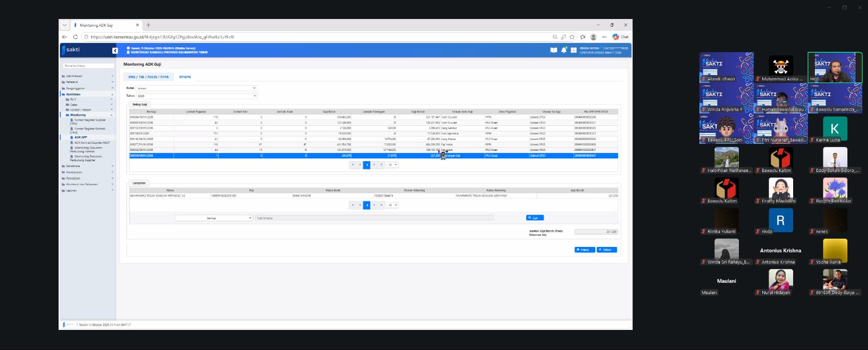Go back in the browser
The height and width of the screenshot is (350, 868).
pos(65,37)
